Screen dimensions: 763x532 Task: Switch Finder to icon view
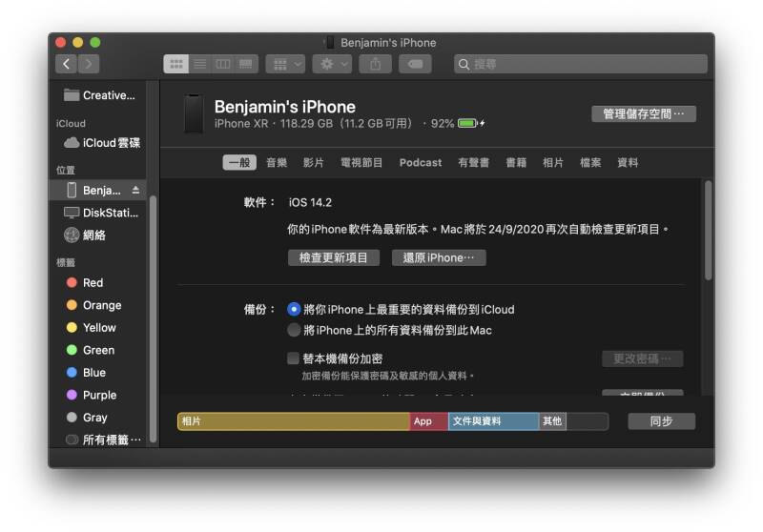pyautogui.click(x=176, y=64)
